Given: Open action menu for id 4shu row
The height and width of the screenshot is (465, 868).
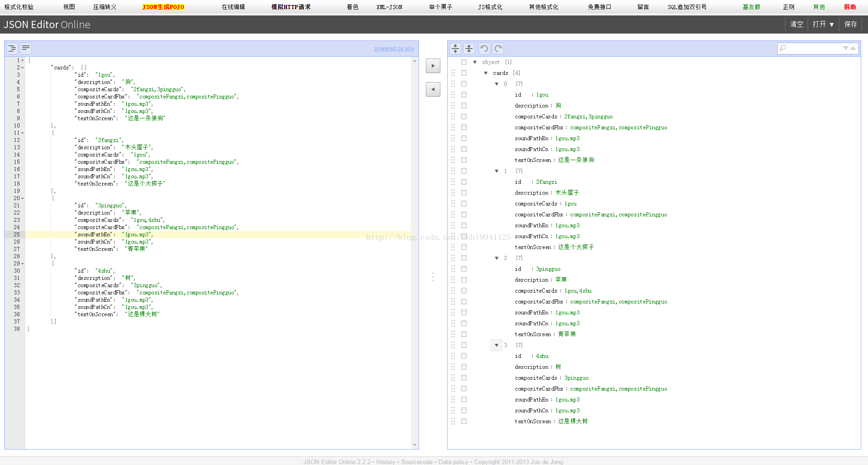Looking at the screenshot, I should pyautogui.click(x=464, y=356).
